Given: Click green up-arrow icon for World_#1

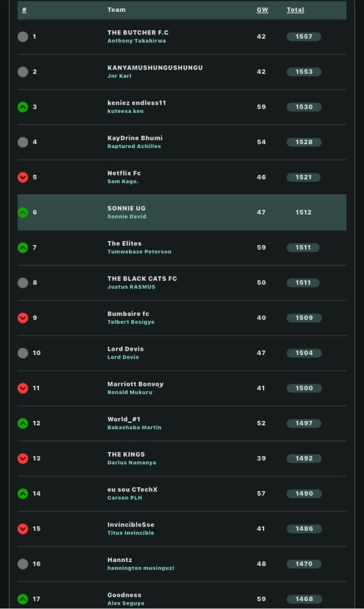Looking at the screenshot, I should point(23,423).
